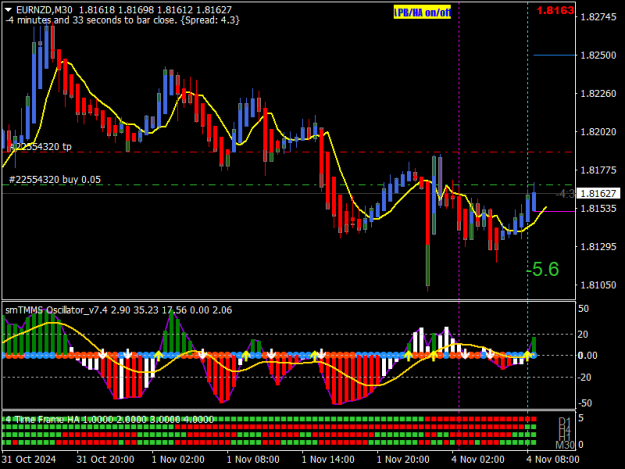Click the oscillator 20 level label
This screenshot has width=625, height=469.
click(x=583, y=335)
